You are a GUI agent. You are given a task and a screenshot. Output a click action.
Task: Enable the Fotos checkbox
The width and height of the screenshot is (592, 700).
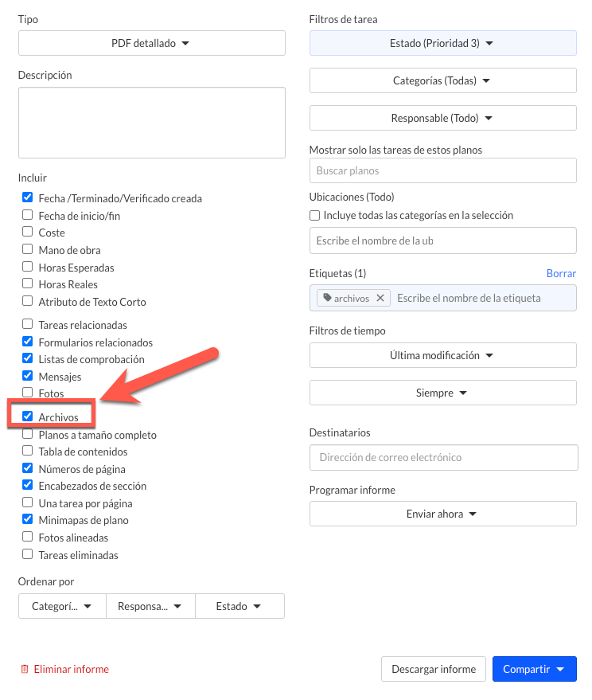(x=27, y=392)
